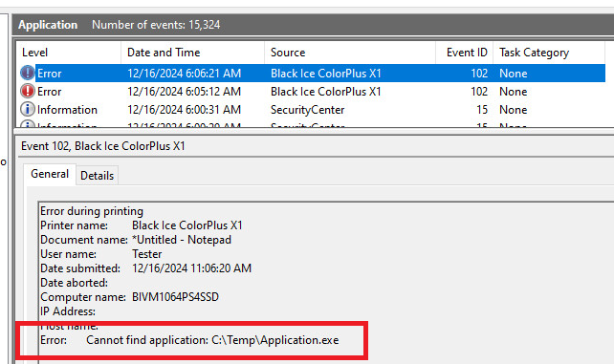Select the SecurityCenter Information event with ID 15
The height and width of the screenshot is (364, 614).
[x=312, y=110]
